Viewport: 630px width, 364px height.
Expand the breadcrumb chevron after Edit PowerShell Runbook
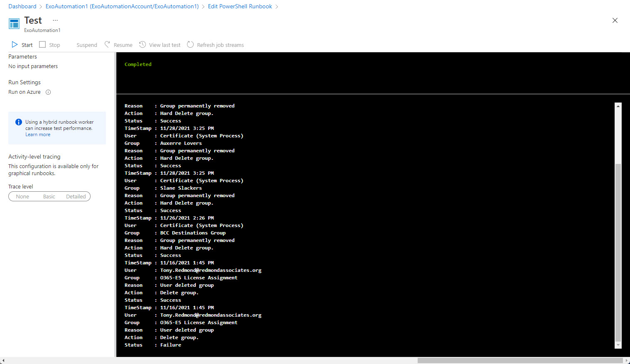[277, 6]
